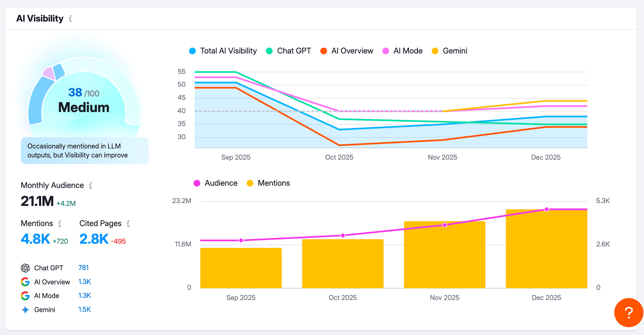Toggle AI Overview series in chart legend
644x335 pixels.
[x=346, y=51]
